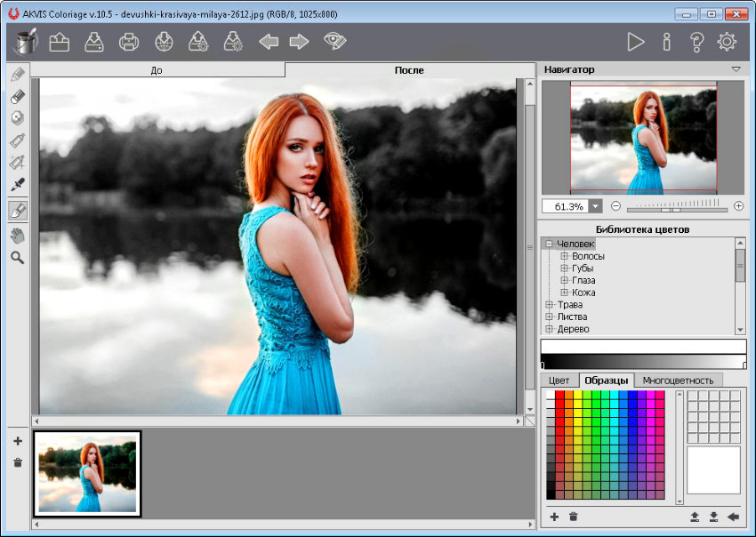Open the 61.3% zoom dropdown

coord(594,206)
